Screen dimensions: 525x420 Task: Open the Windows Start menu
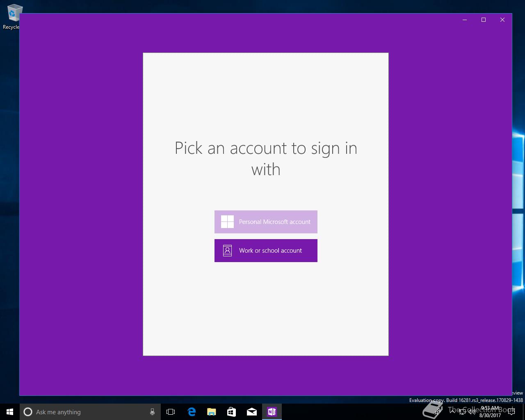10,412
